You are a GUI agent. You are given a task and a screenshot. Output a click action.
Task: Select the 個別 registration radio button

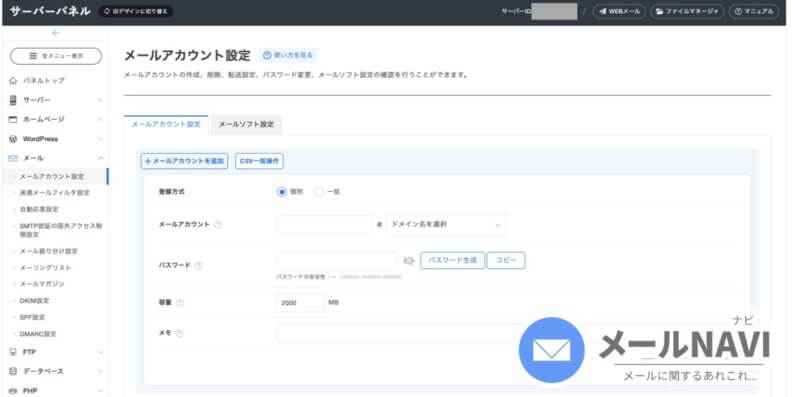(x=282, y=192)
